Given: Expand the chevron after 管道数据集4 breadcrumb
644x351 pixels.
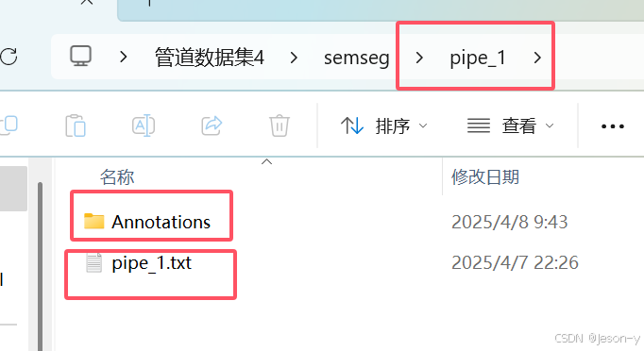Looking at the screenshot, I should click(294, 58).
